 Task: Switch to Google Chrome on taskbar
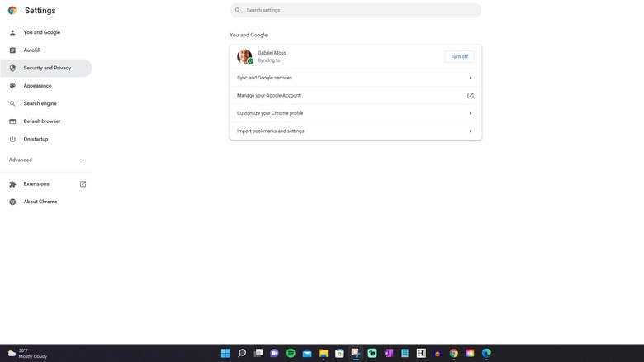click(454, 353)
